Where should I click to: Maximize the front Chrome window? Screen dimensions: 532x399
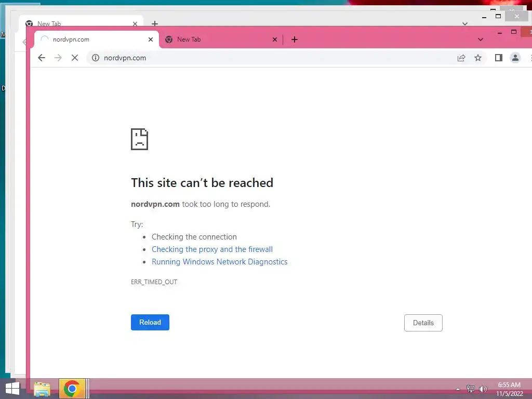pos(514,32)
